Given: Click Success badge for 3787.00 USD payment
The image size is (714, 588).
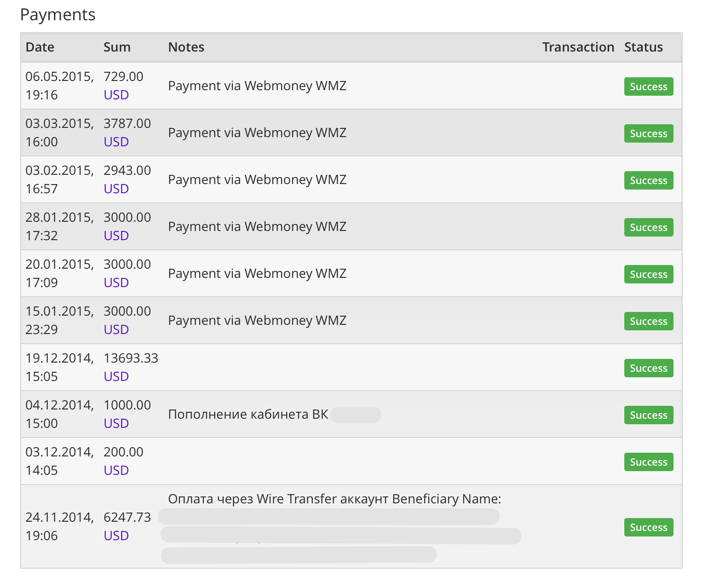Looking at the screenshot, I should click(x=648, y=133).
